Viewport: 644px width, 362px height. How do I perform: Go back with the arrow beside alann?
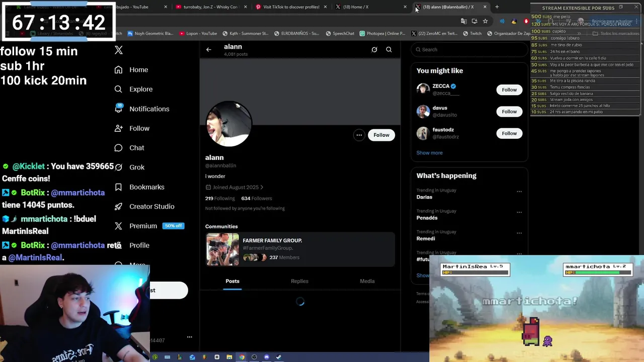209,49
